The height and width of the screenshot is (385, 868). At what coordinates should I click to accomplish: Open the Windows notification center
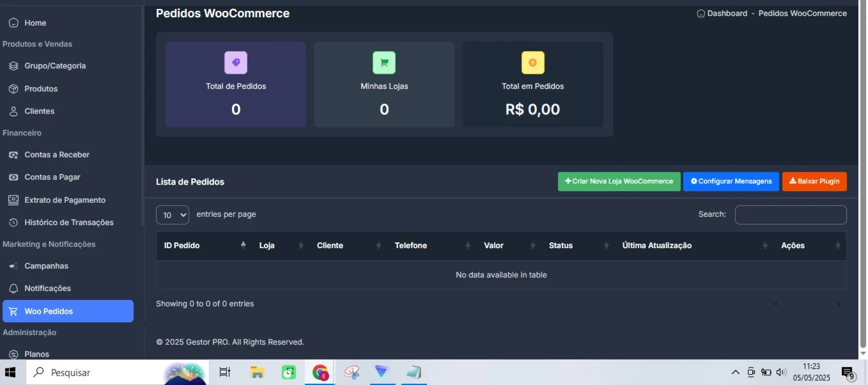(848, 373)
